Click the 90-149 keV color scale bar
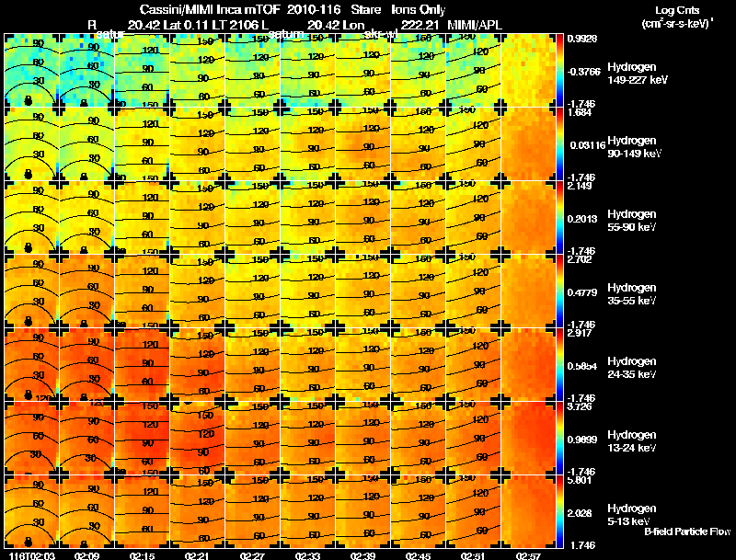736x560 pixels. pyautogui.click(x=559, y=144)
